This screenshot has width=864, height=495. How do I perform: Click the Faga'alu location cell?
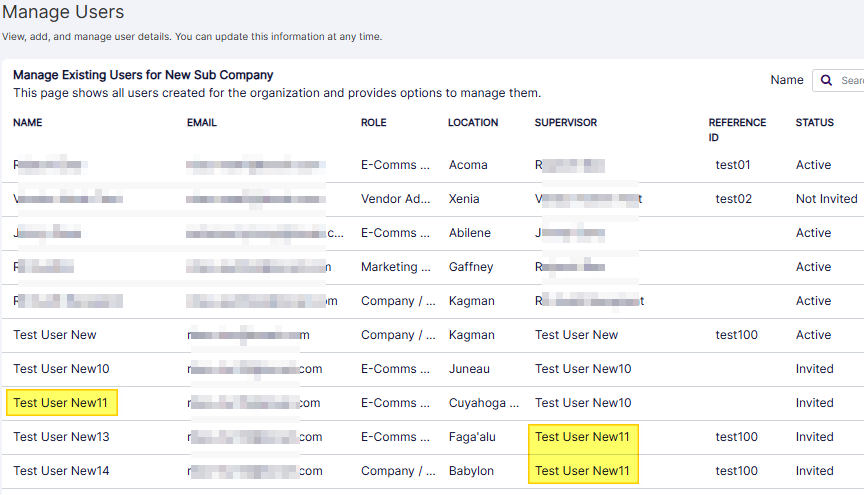click(472, 437)
